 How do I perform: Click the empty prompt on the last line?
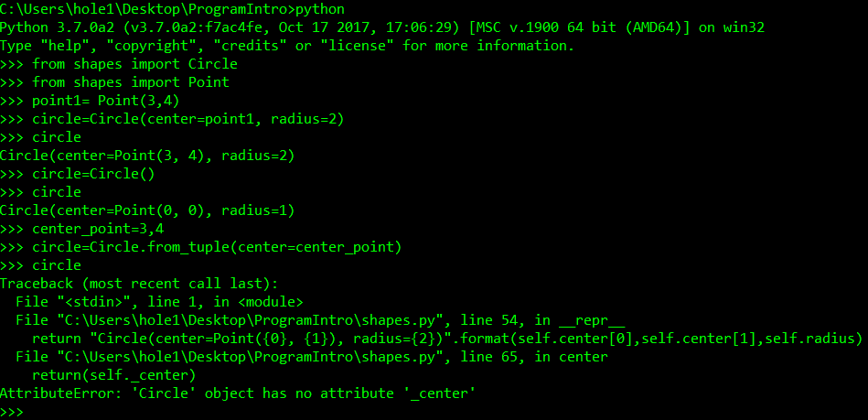pos(37,412)
